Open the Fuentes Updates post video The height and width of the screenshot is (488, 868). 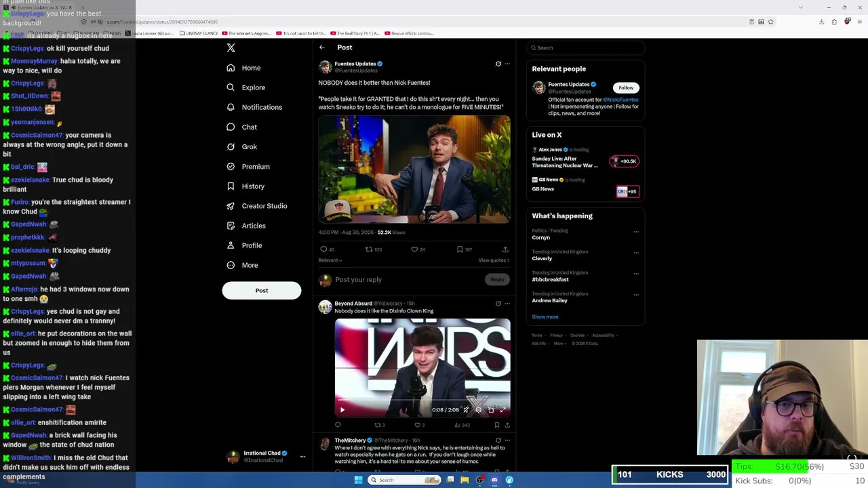tap(414, 169)
